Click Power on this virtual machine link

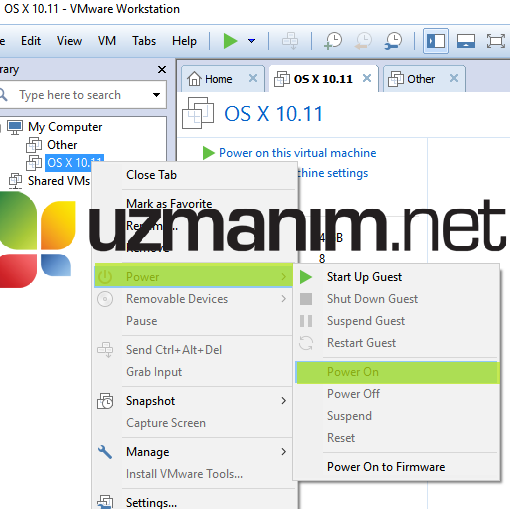pos(297,153)
